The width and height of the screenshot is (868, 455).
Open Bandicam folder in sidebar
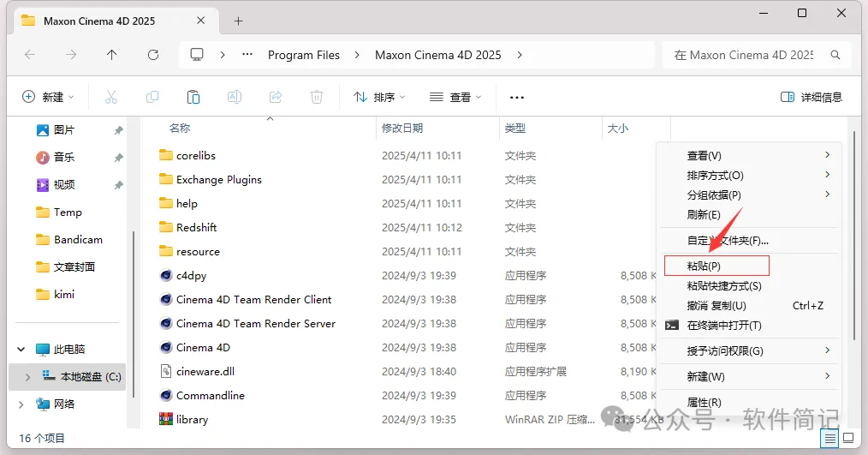pyautogui.click(x=69, y=239)
